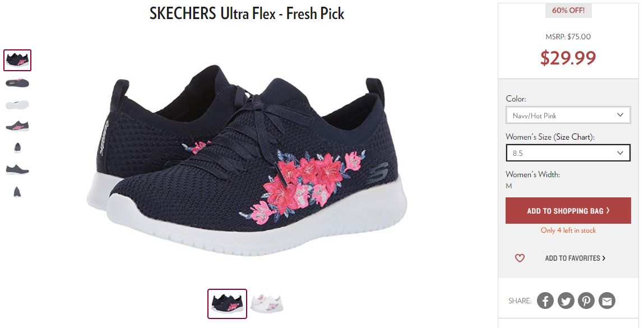Image resolution: width=644 pixels, height=328 pixels.
Task: Share product on Pinterest
Action: click(586, 301)
